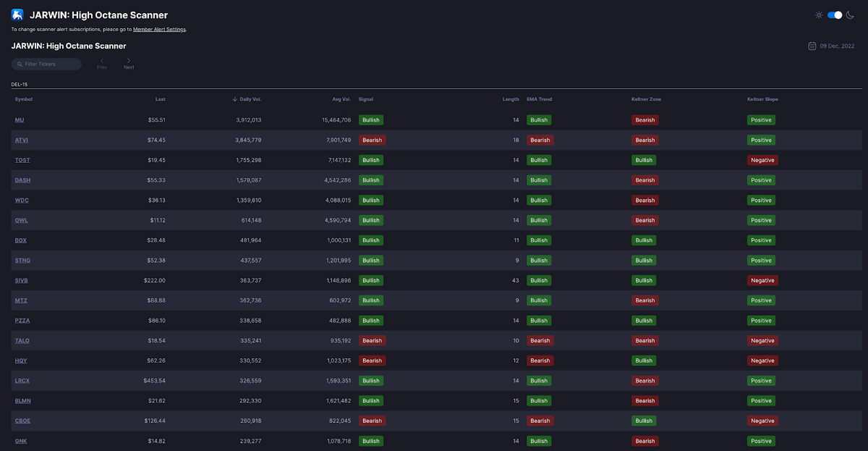Open the MU ticker link
The image size is (868, 451).
pos(20,120)
